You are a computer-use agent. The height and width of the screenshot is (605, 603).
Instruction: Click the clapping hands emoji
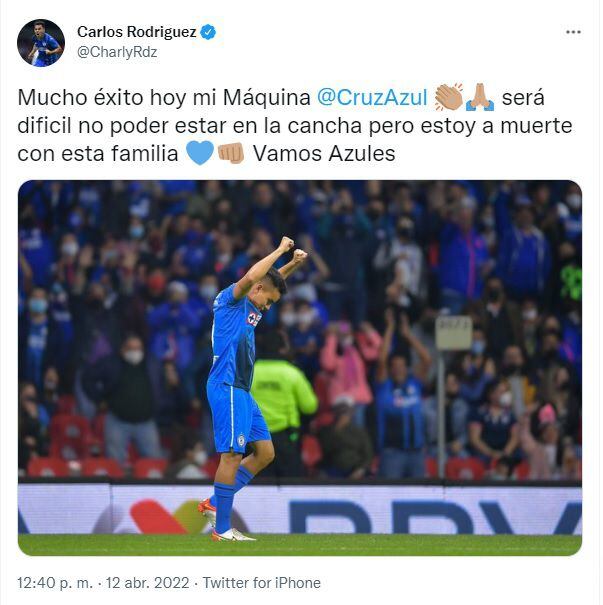coord(449,97)
